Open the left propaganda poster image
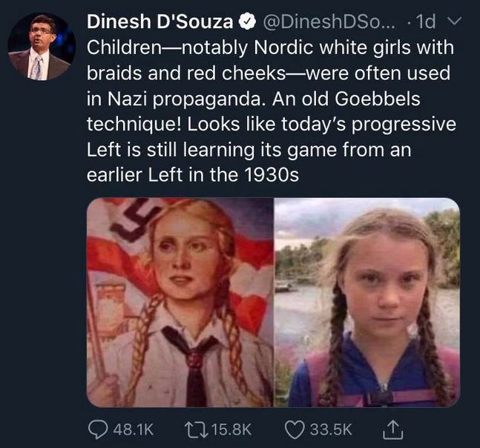 point(180,303)
